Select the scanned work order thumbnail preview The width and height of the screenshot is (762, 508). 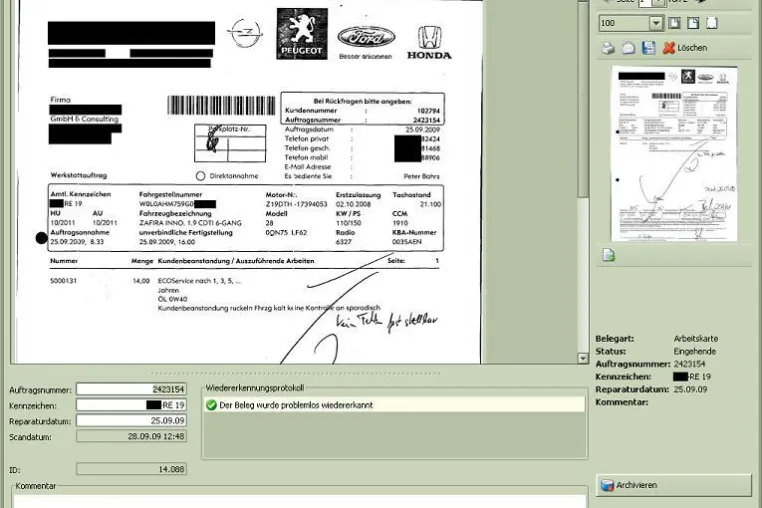(674, 154)
